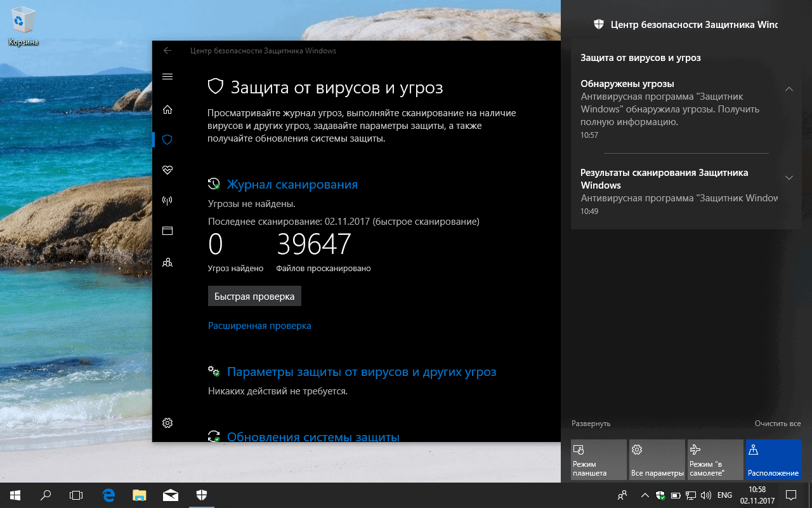The width and height of the screenshot is (812, 508).
Task: Open Family options icon in sidebar
Action: (x=167, y=262)
